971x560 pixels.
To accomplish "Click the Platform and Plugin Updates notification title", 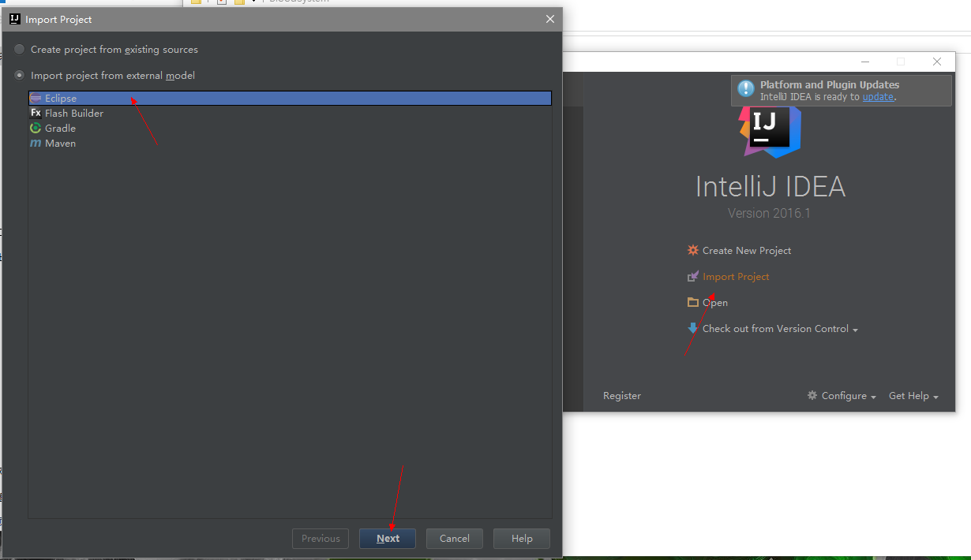I will (x=830, y=85).
